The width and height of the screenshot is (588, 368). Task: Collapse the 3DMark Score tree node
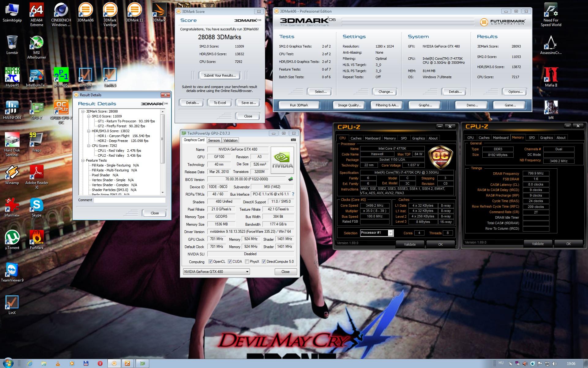[83, 112]
